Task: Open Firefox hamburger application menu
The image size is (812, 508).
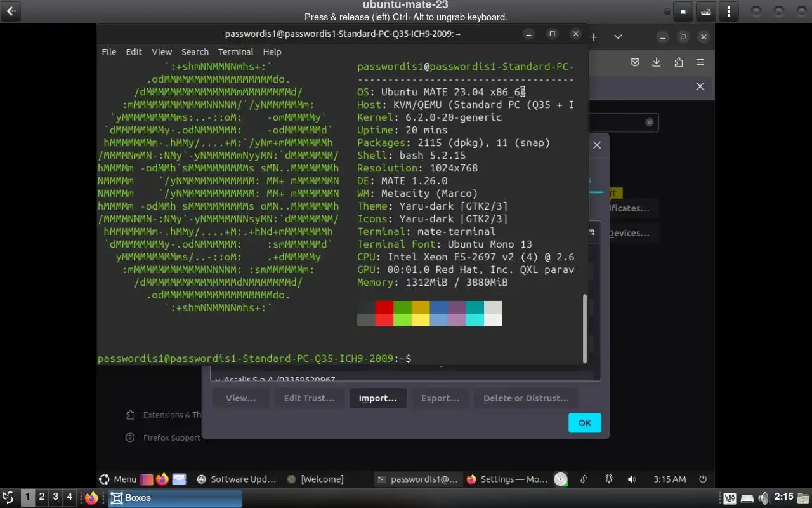Action: (700, 62)
